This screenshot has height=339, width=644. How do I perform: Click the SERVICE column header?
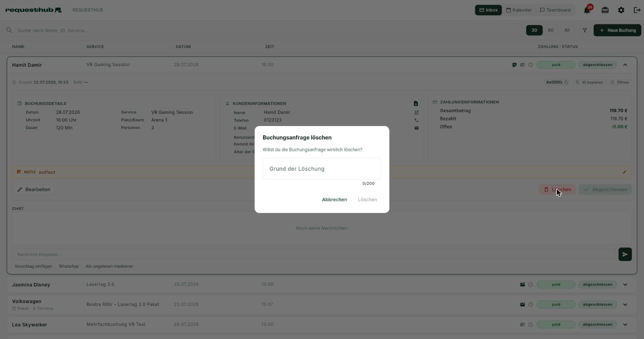coord(95,47)
